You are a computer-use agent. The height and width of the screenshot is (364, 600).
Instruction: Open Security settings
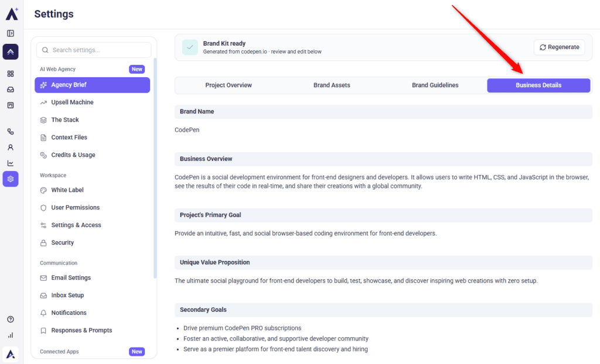click(x=92, y=243)
